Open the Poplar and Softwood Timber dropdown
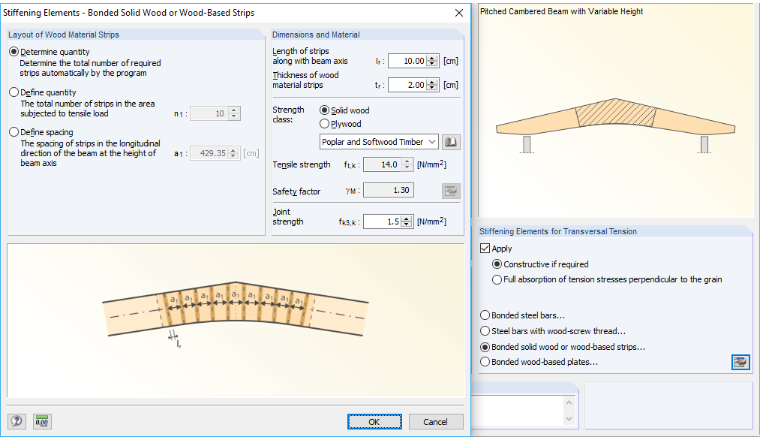Screen dimensions: 760x440 click(x=379, y=142)
